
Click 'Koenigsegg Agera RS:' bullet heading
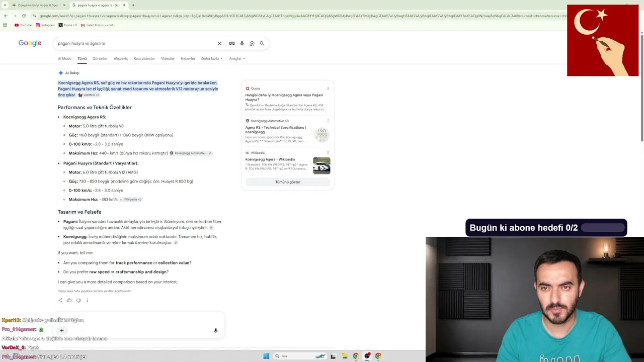point(85,117)
